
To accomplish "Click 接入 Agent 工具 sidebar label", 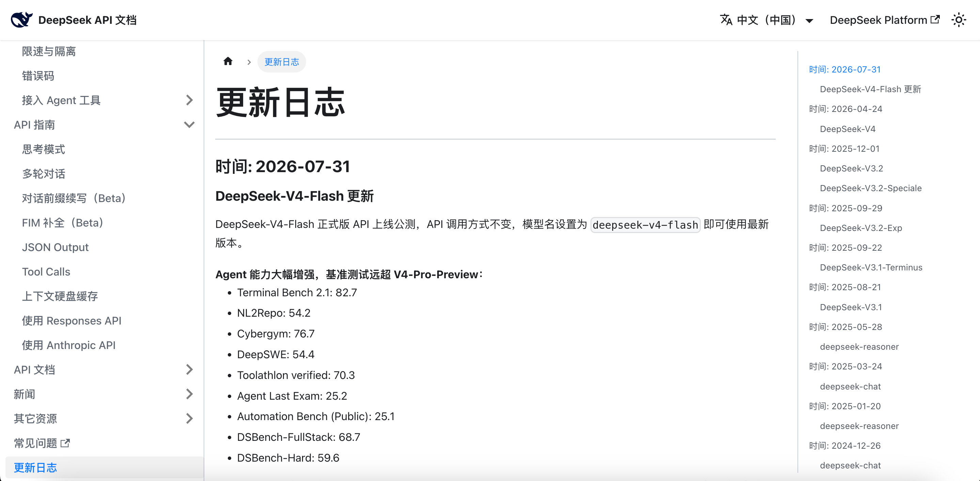I will click(x=61, y=100).
